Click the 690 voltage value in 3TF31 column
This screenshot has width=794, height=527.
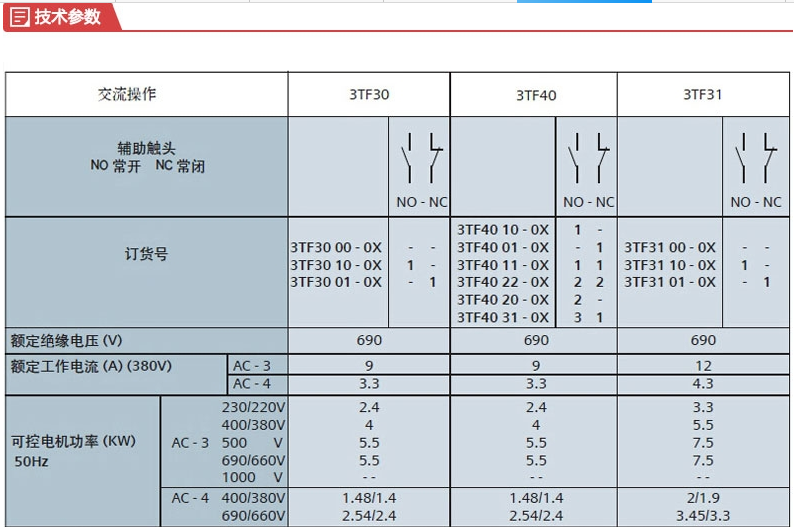(x=703, y=340)
